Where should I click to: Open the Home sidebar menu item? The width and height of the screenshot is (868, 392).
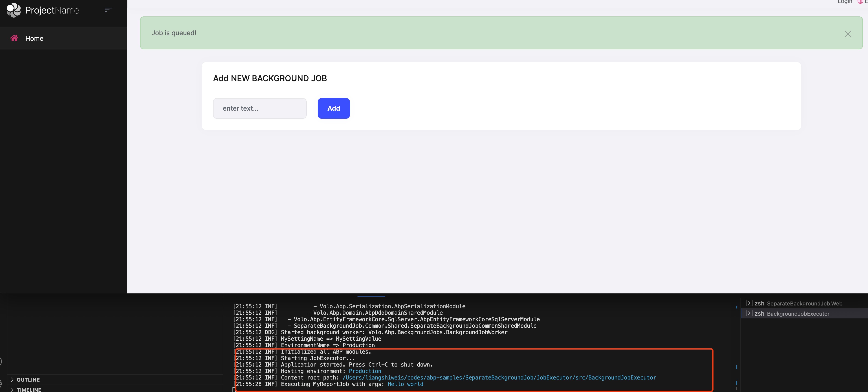click(34, 38)
